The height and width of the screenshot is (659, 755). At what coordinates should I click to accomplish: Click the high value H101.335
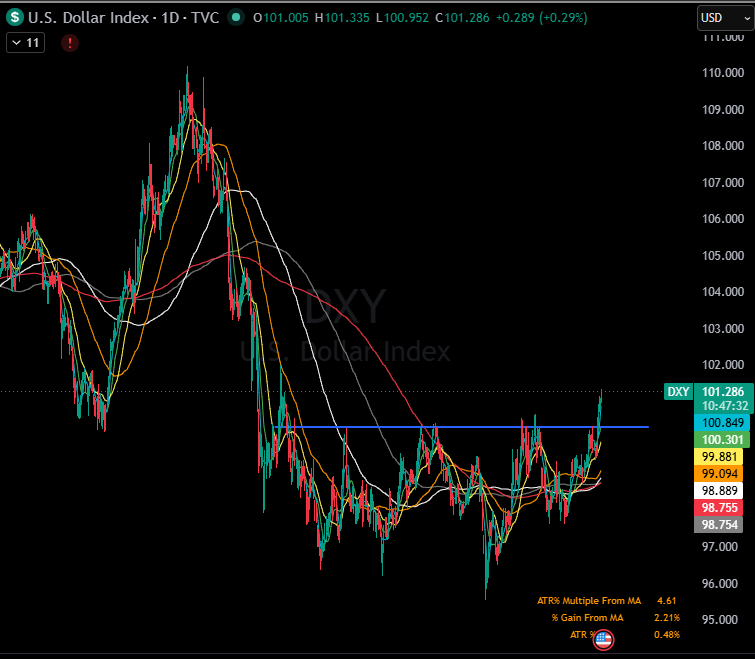coord(342,18)
